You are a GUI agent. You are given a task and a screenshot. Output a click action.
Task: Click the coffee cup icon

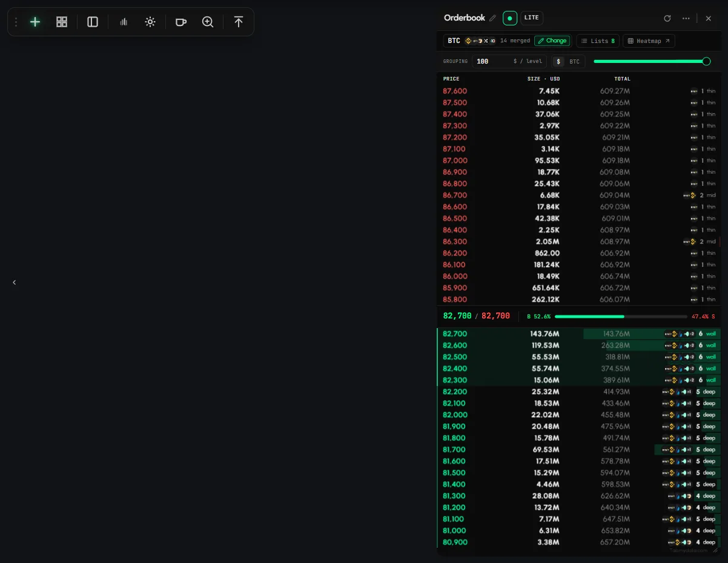pyautogui.click(x=180, y=22)
